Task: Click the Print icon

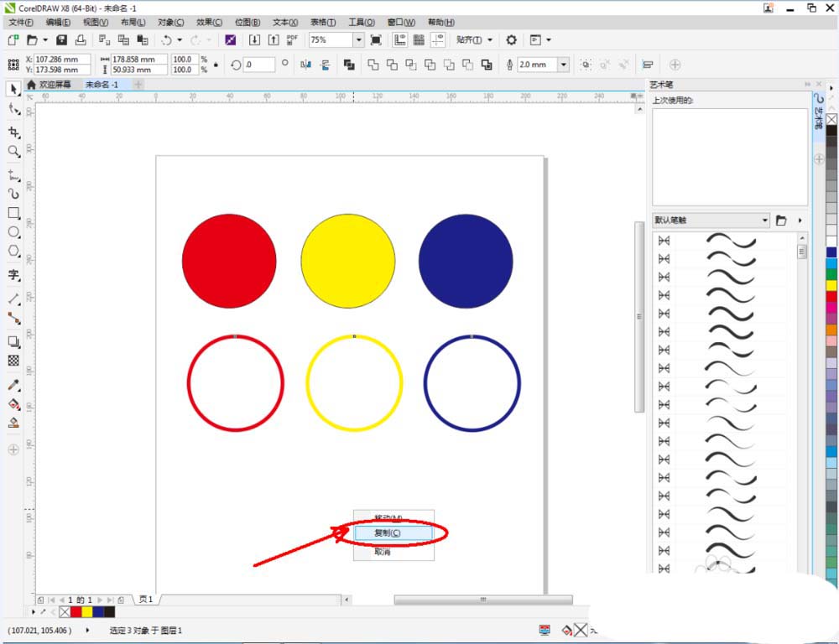Action: pos(81,40)
